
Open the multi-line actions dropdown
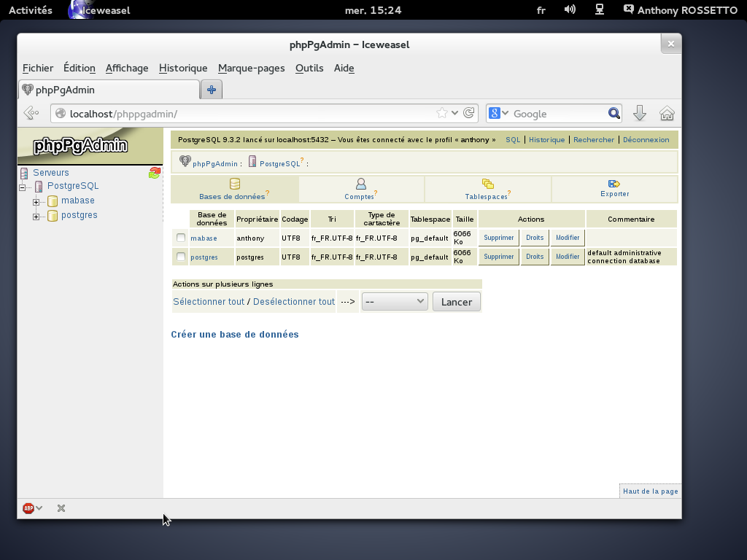pos(395,301)
